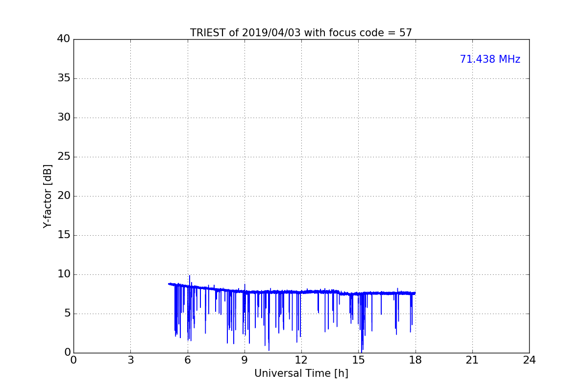The width and height of the screenshot is (588, 392).
Task: Click y-axis tick value 30
Action: click(64, 118)
